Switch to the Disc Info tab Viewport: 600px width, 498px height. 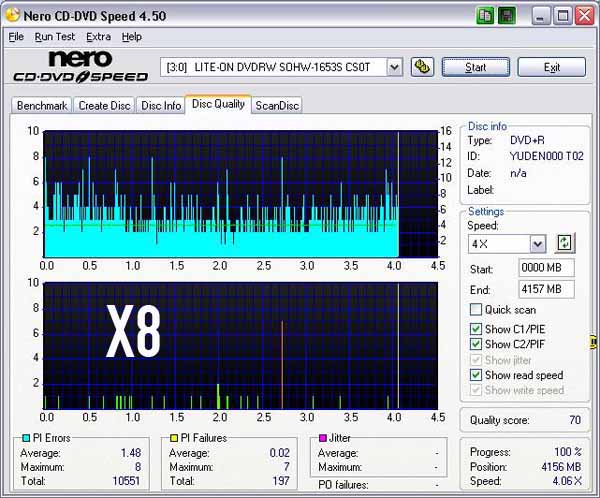click(x=161, y=105)
